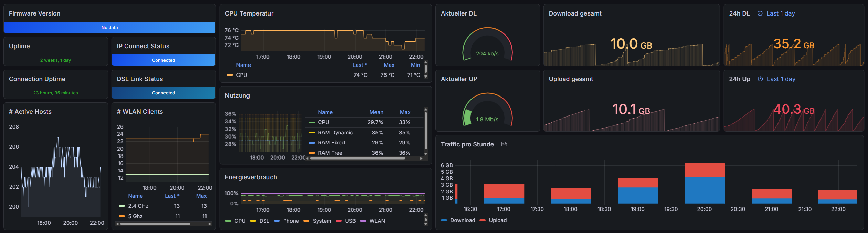Sort CPU Temperatur legend by Last column

tap(360, 65)
